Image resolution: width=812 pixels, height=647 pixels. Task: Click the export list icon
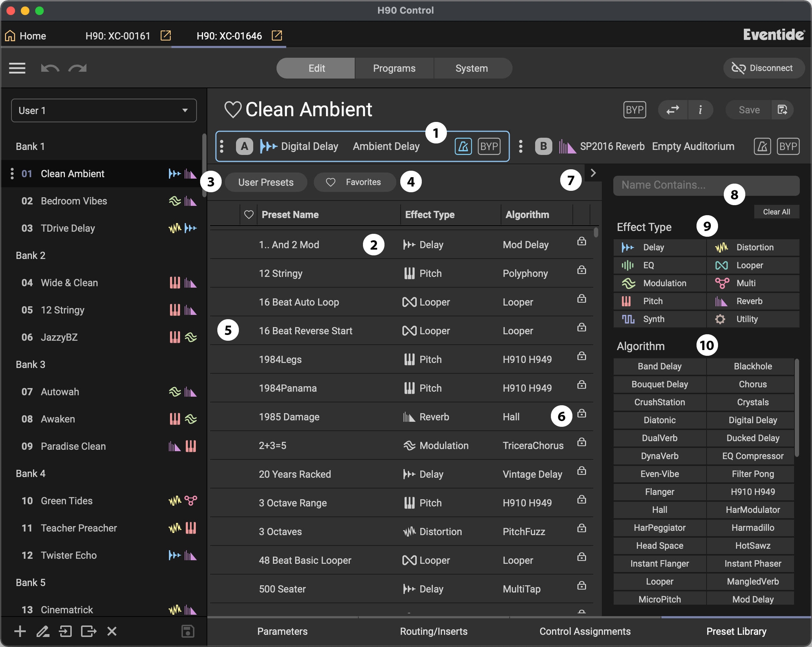[89, 631]
